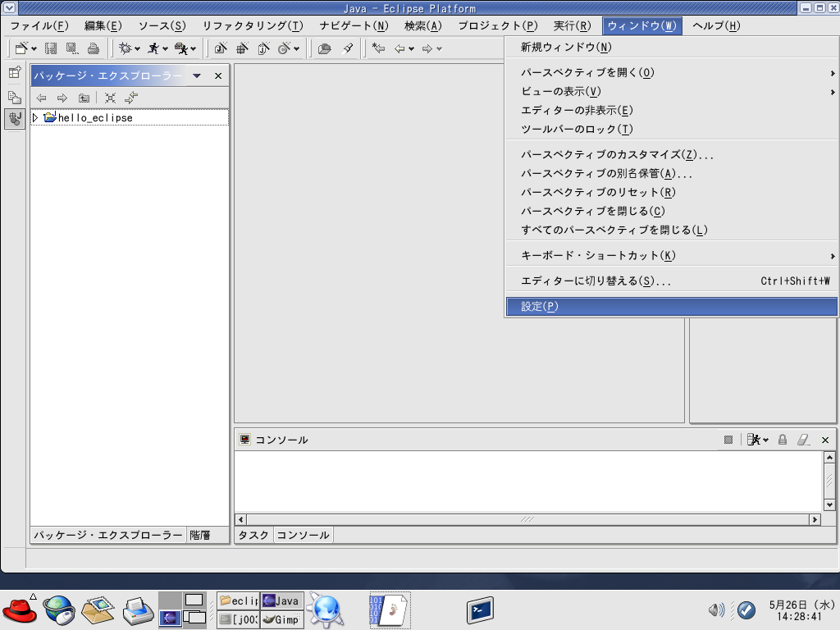Screen dimensions: 840x630
Task: Open the ファイル(F) menu
Action: click(x=39, y=25)
